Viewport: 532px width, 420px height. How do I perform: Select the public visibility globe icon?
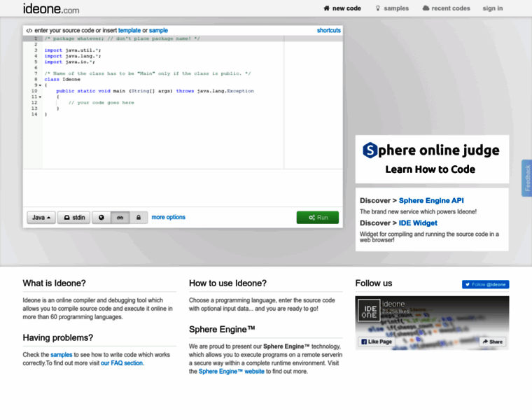coord(101,218)
